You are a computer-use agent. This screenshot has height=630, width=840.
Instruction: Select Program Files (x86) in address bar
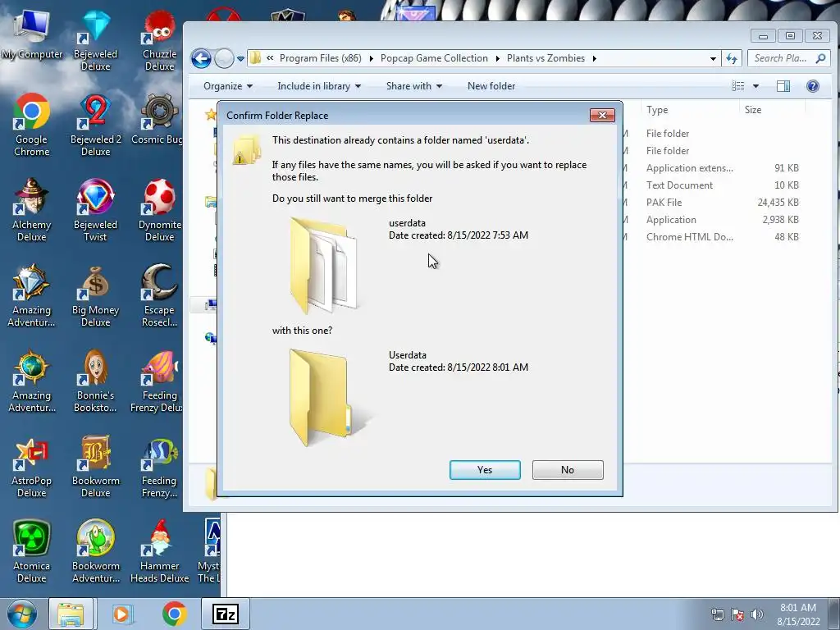click(321, 58)
